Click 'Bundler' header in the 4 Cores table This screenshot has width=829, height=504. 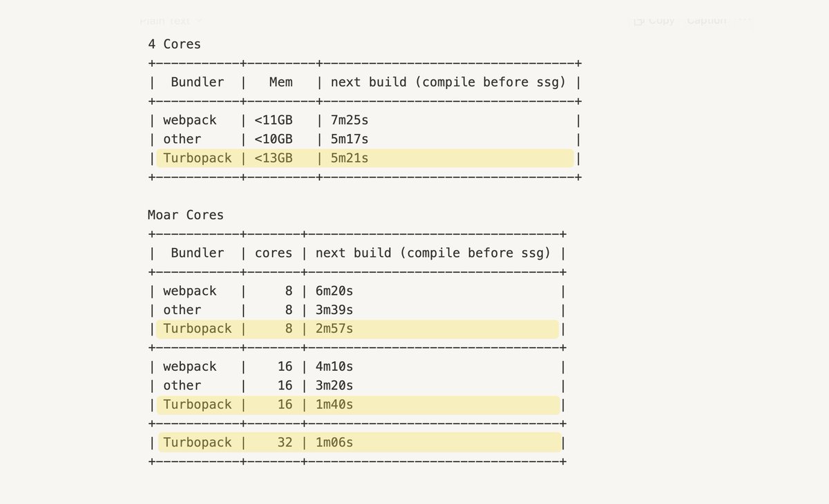198,82
